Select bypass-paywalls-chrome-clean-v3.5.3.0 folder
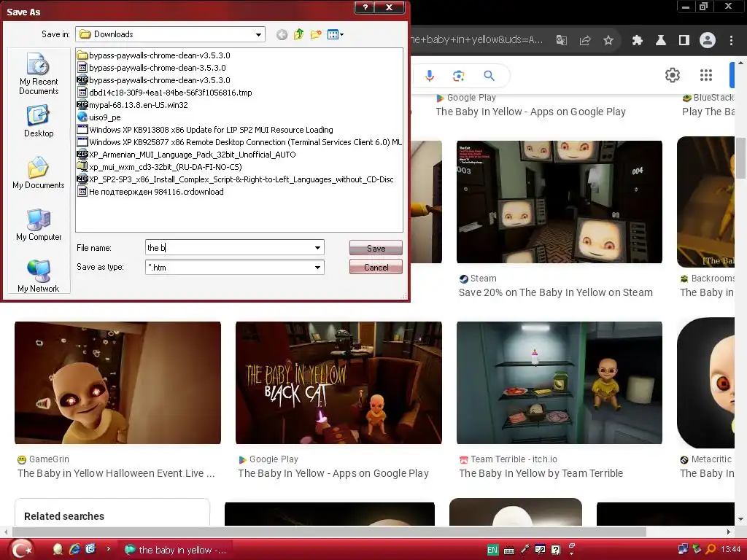This screenshot has height=560, width=747. [153, 55]
